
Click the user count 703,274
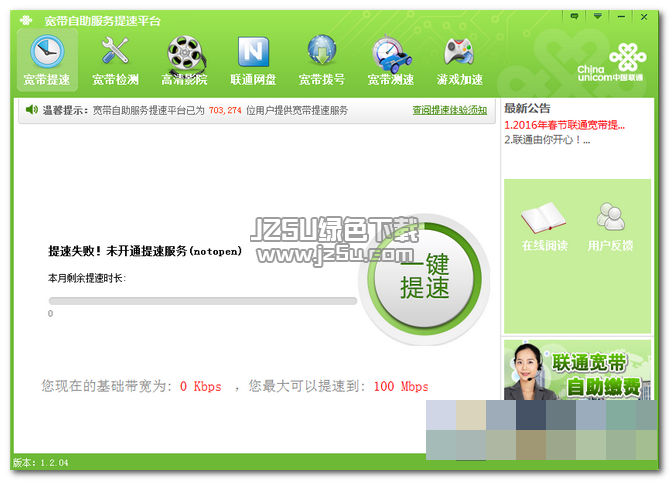pyautogui.click(x=225, y=110)
